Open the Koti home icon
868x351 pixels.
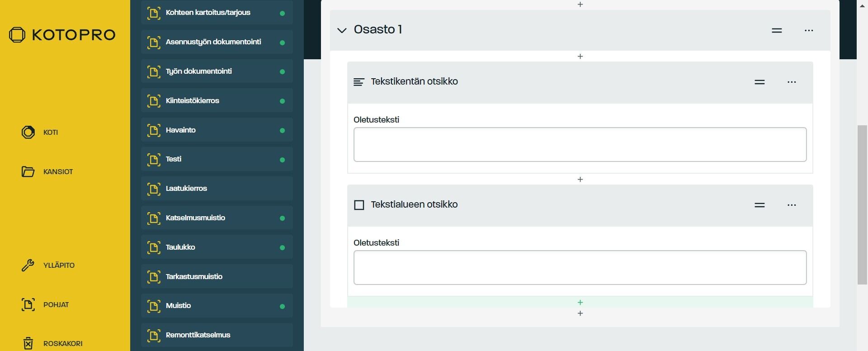point(28,132)
